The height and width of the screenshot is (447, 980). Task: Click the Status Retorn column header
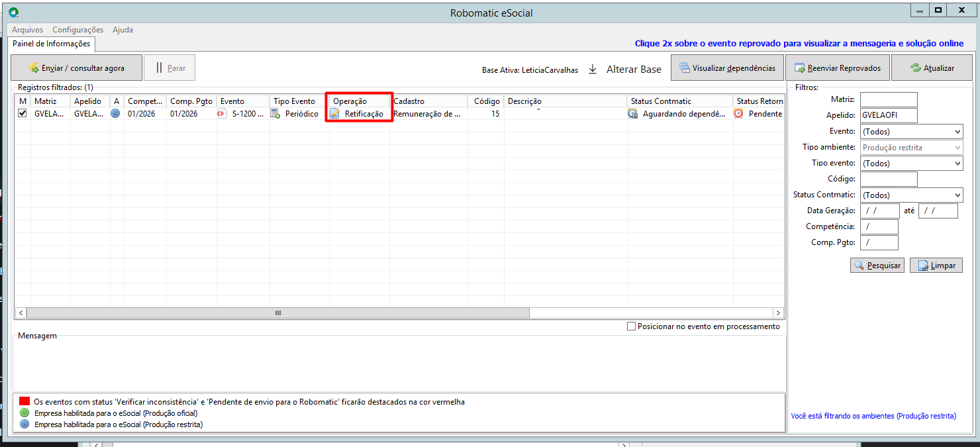point(759,101)
